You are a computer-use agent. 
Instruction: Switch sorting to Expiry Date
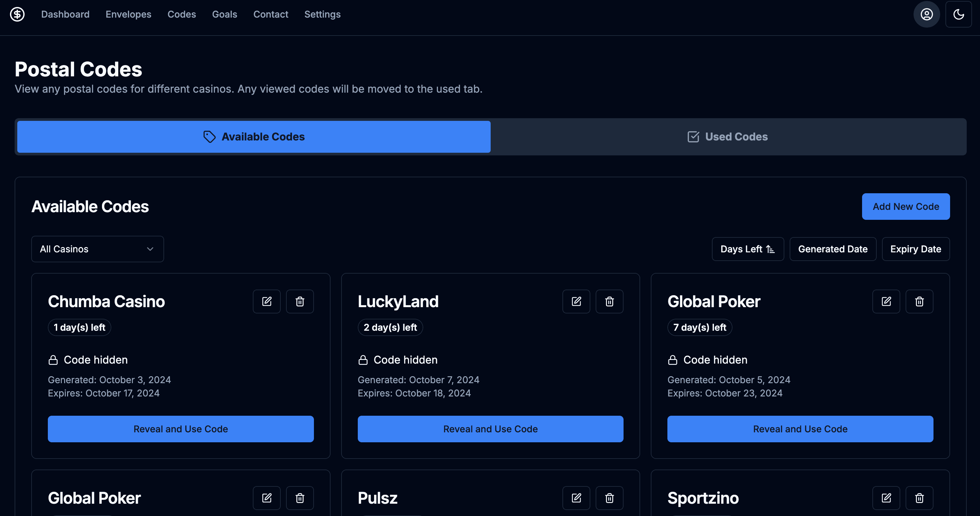pyautogui.click(x=916, y=249)
